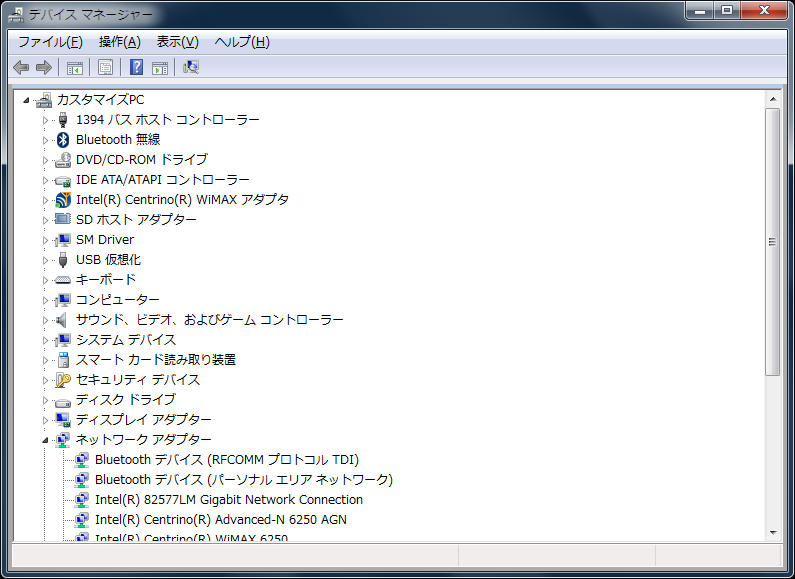Click the SM Driver icon
The image size is (795, 579).
pyautogui.click(x=63, y=240)
